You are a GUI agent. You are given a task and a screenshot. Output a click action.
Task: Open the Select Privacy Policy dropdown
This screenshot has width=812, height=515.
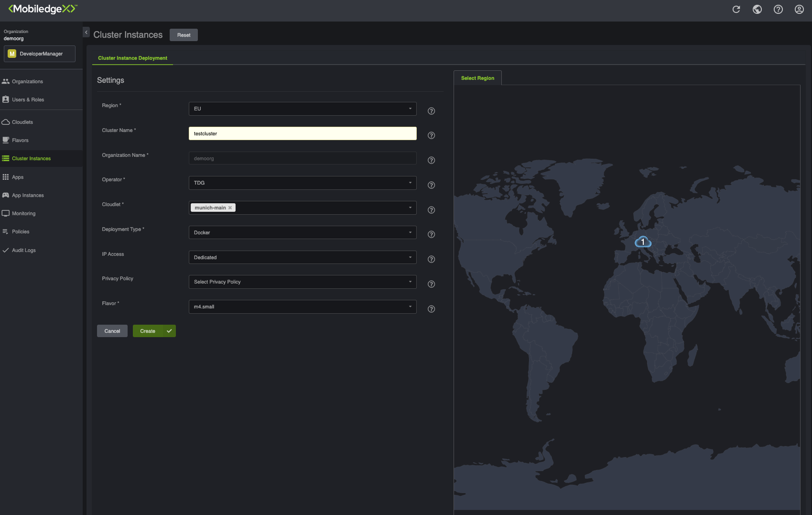[x=303, y=282]
